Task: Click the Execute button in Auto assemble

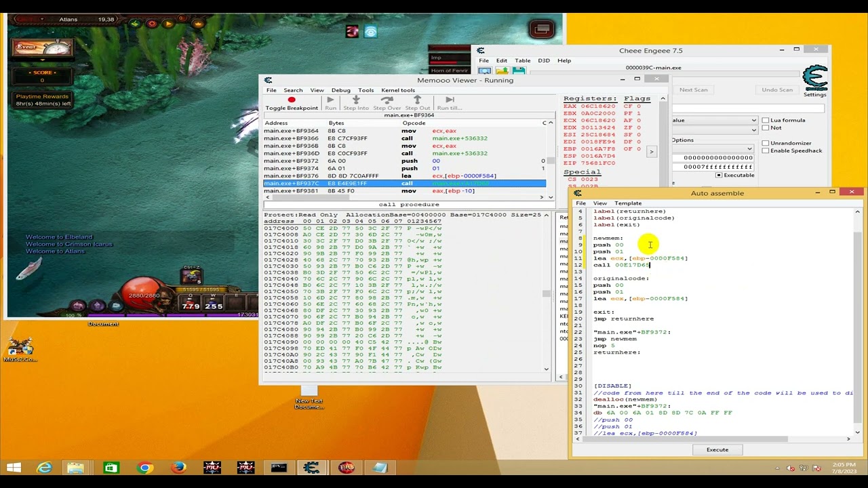Action: pyautogui.click(x=717, y=450)
